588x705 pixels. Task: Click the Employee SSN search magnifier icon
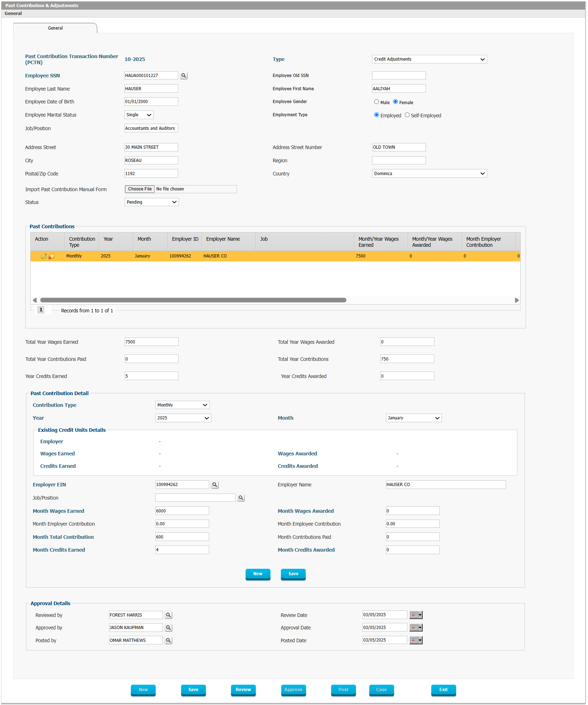tap(184, 76)
